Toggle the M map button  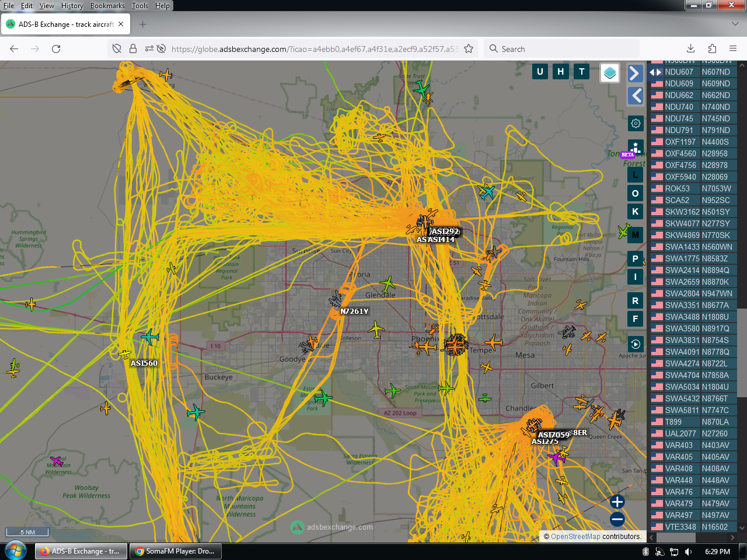(x=636, y=235)
